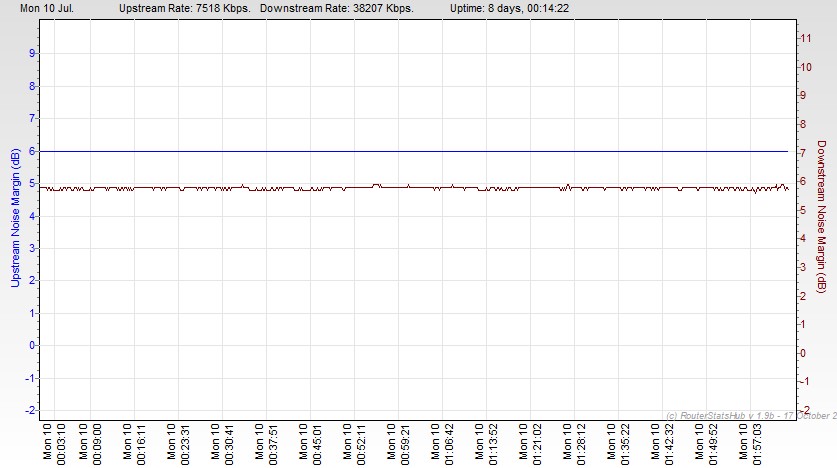This screenshot has width=837, height=468.
Task: Click the 0 tick on the upstream axis
Action: [33, 345]
